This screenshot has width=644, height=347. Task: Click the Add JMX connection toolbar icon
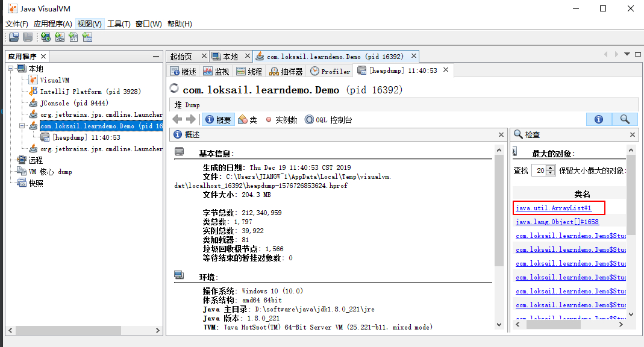[x=60, y=37]
